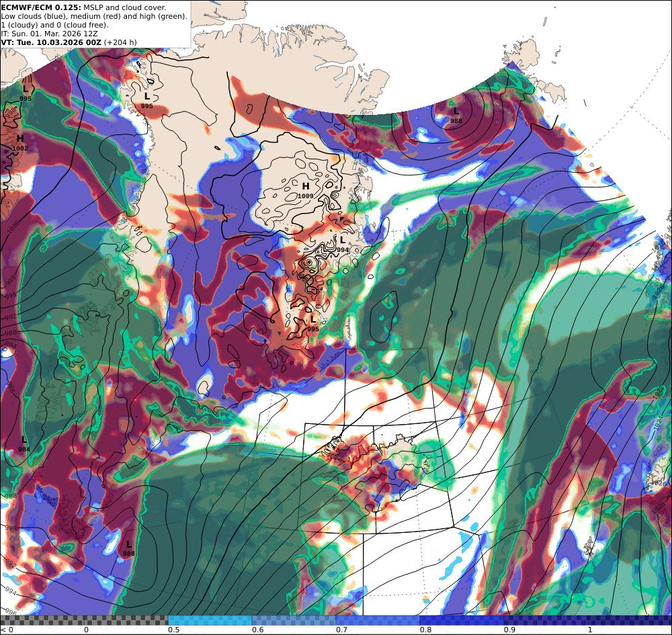Click the '1022' isobar label
Viewport: 672px width, 635px height.
tap(658, 392)
